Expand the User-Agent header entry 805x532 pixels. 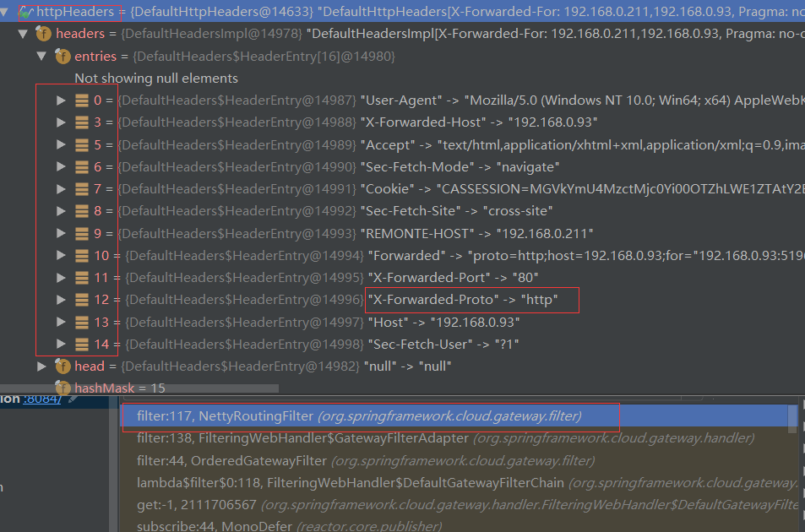click(x=61, y=100)
